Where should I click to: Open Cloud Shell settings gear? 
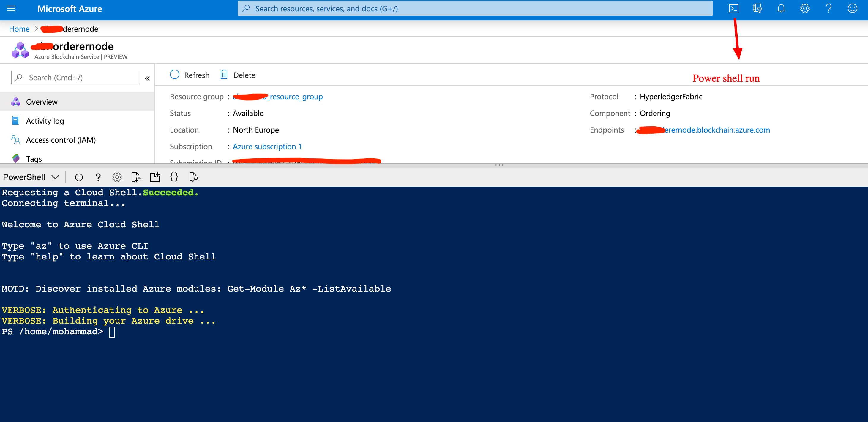117,177
